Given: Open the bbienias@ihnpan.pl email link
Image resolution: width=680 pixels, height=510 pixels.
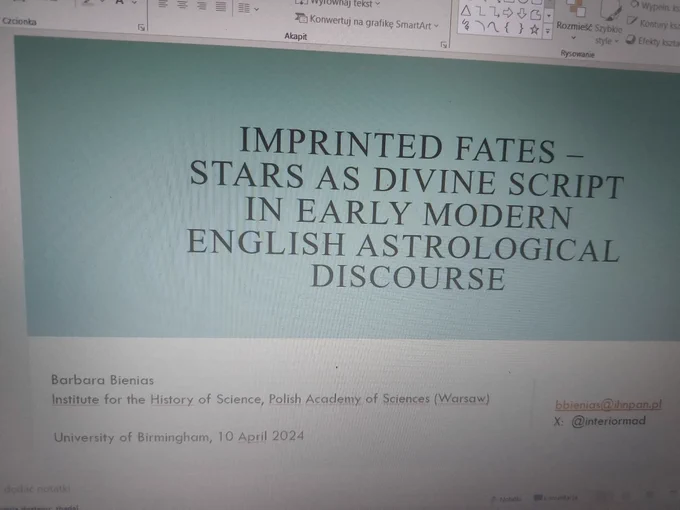Looking at the screenshot, I should coord(608,404).
